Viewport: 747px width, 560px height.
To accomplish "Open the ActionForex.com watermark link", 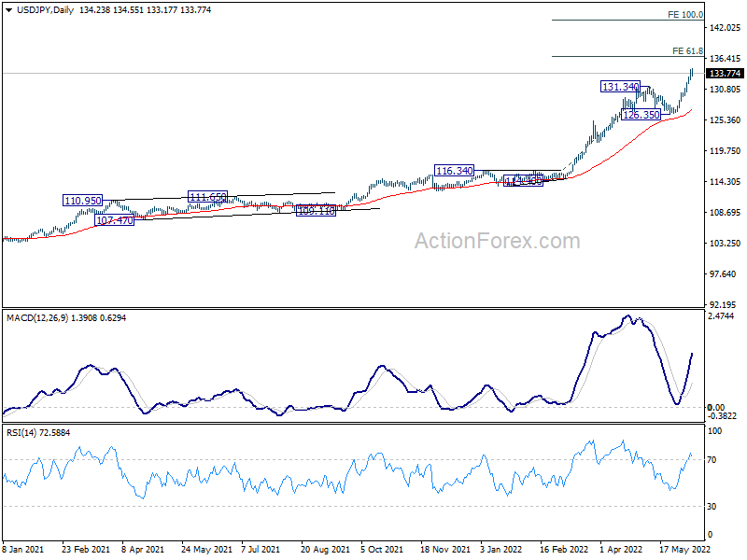I will pyautogui.click(x=497, y=241).
